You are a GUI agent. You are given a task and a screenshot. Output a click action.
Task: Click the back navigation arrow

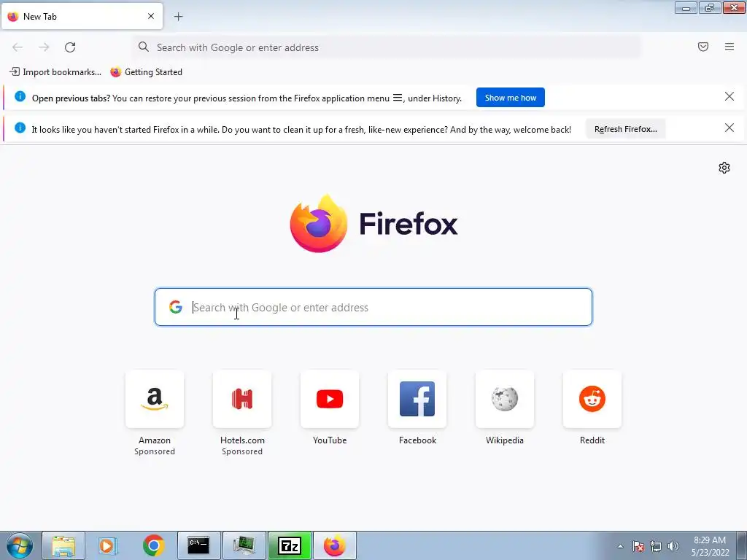point(18,47)
